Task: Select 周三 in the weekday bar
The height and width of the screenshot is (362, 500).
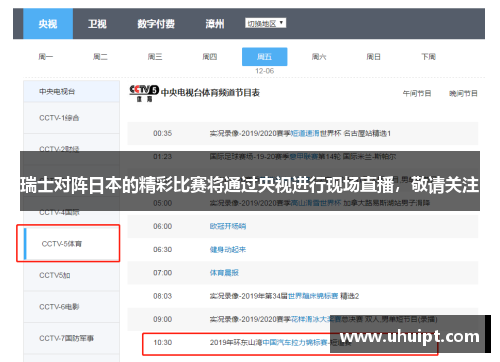Action: pyautogui.click(x=155, y=57)
